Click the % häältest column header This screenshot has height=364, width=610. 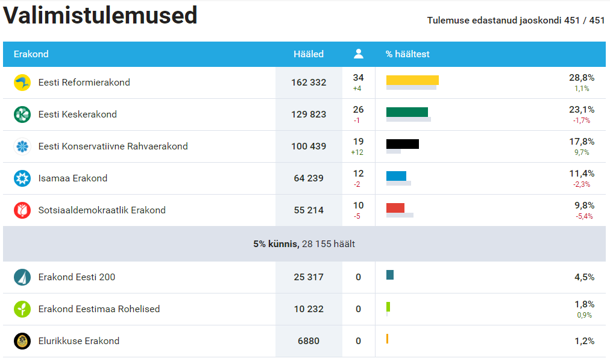tap(407, 54)
